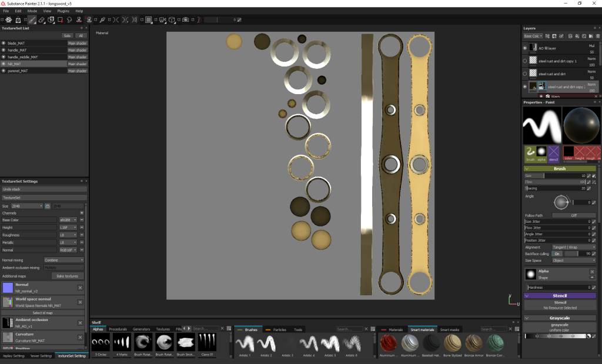
Task: Toggle visibility of pommel_MAT texture set
Action: (x=4, y=71)
